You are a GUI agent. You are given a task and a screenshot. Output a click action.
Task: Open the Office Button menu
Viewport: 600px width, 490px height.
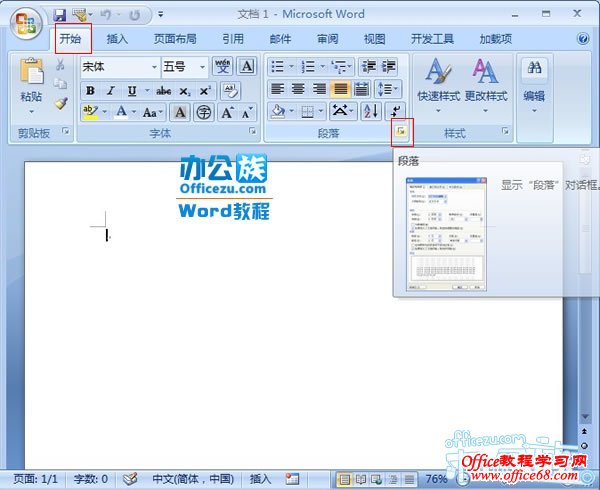[26, 24]
